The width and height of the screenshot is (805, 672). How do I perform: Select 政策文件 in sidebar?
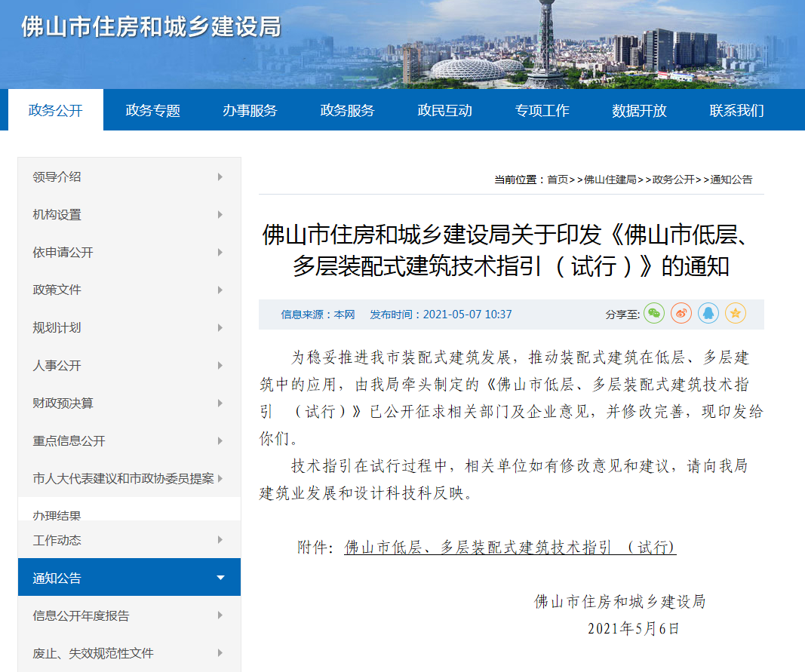point(57,290)
